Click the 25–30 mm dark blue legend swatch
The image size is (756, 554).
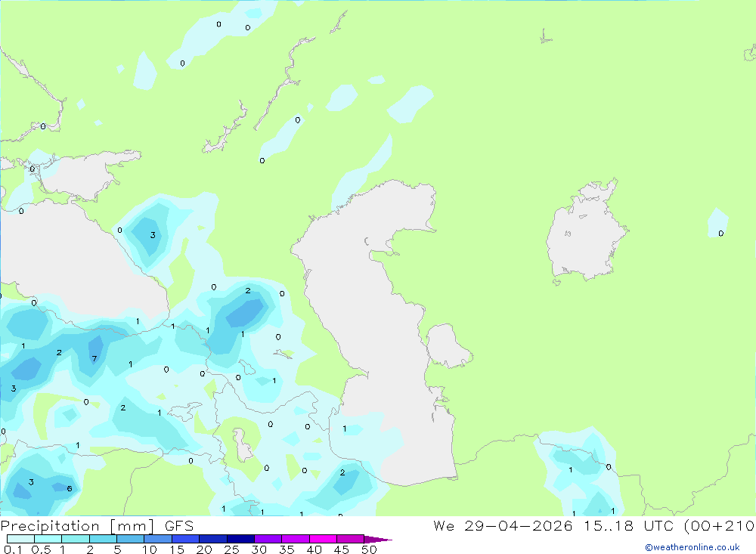[240, 539]
